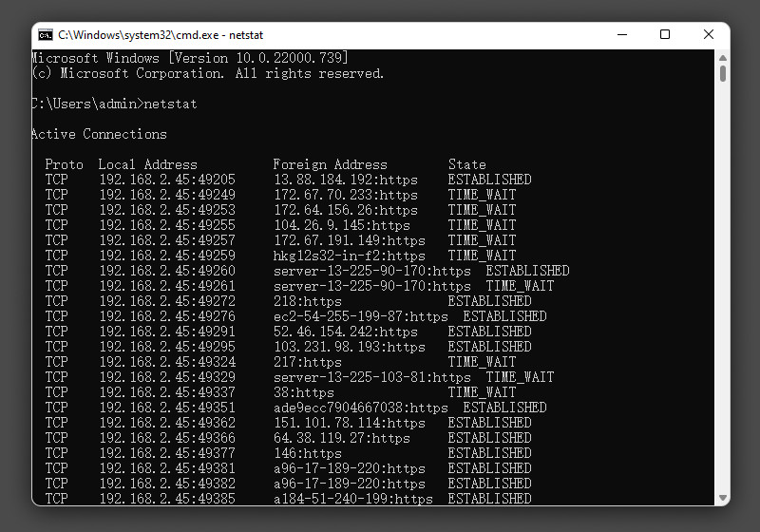The image size is (760, 532).
Task: Click local address 192.168.2.45:49329
Action: pyautogui.click(x=167, y=377)
